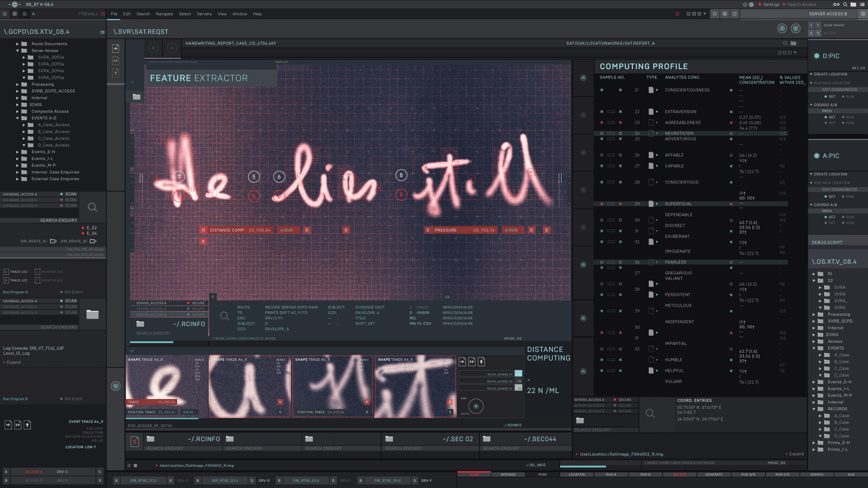Click the magnifier above the E_02 indicator
The height and width of the screenshot is (488, 868).
[x=93, y=207]
